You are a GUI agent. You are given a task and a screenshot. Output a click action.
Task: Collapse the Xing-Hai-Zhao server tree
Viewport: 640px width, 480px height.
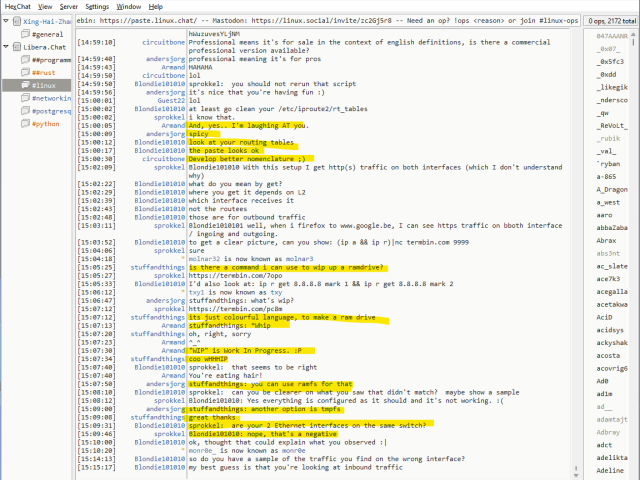coord(5,21)
